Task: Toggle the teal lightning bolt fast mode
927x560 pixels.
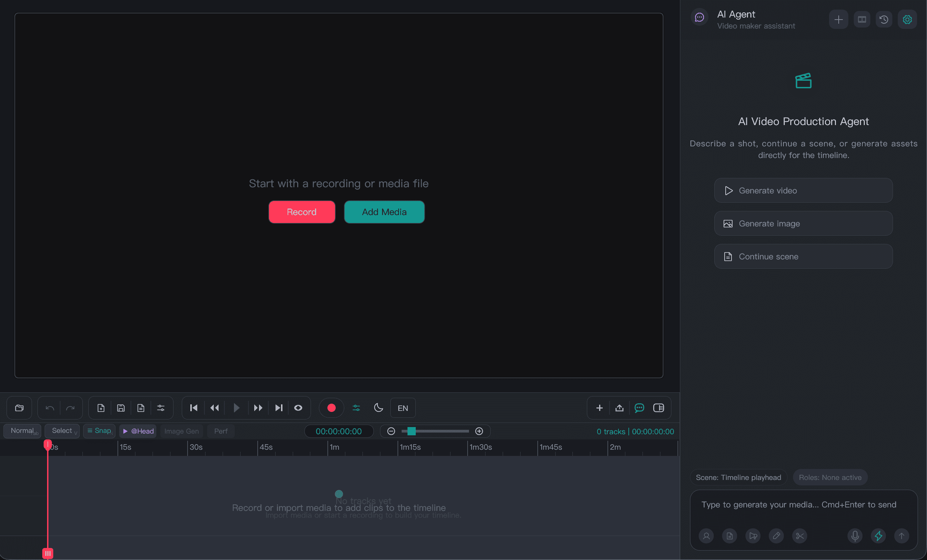Action: [x=879, y=536]
